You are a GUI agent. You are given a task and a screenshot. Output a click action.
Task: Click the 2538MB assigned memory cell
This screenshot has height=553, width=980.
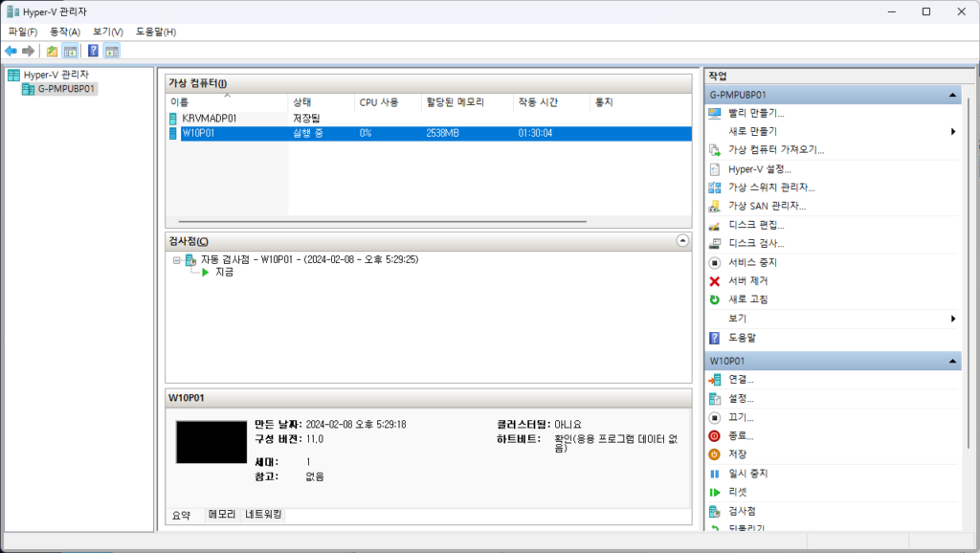pos(442,133)
